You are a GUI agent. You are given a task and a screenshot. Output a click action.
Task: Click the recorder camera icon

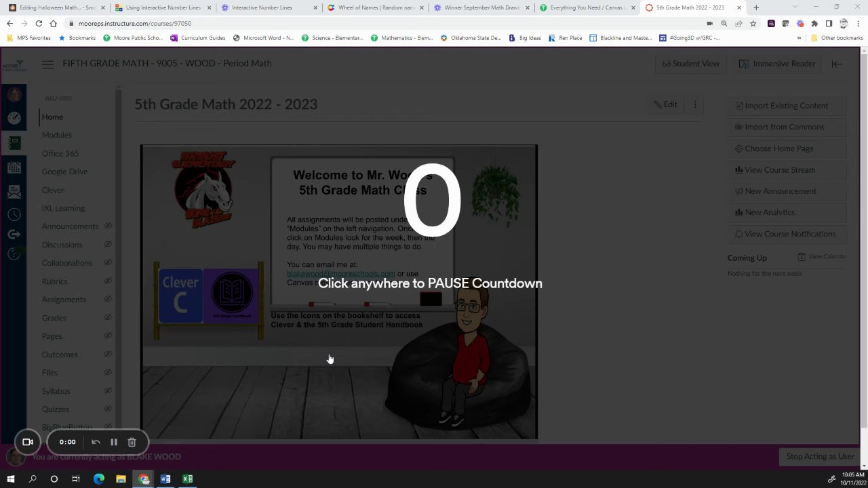point(28,442)
